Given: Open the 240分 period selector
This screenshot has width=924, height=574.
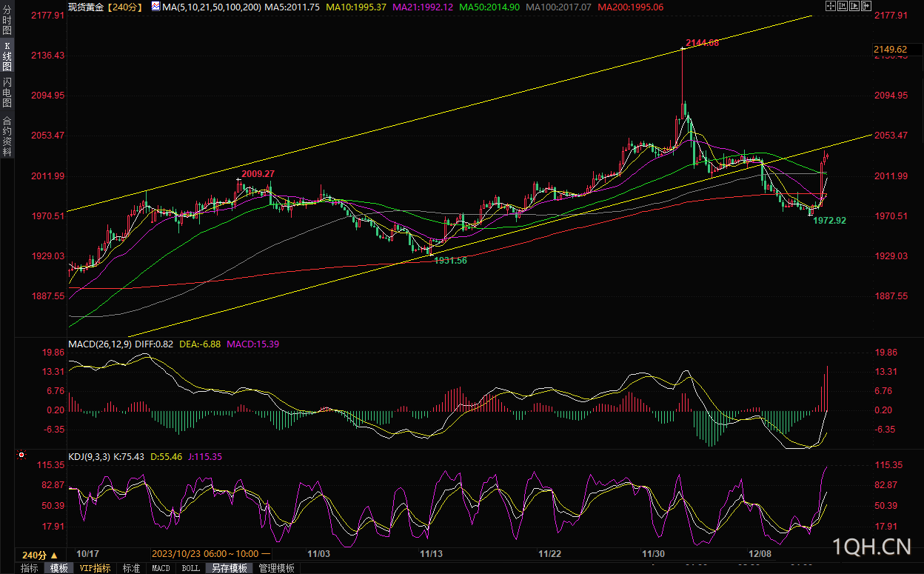Looking at the screenshot, I should coord(40,555).
